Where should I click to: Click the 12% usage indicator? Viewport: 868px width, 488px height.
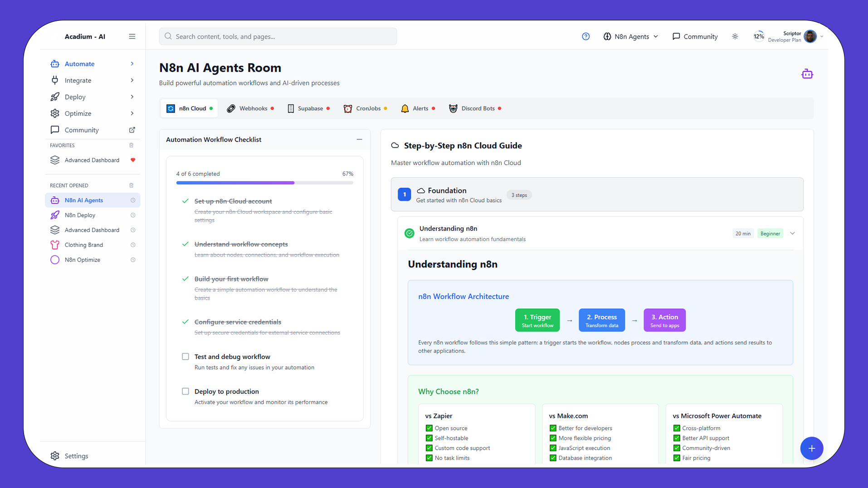[759, 36]
